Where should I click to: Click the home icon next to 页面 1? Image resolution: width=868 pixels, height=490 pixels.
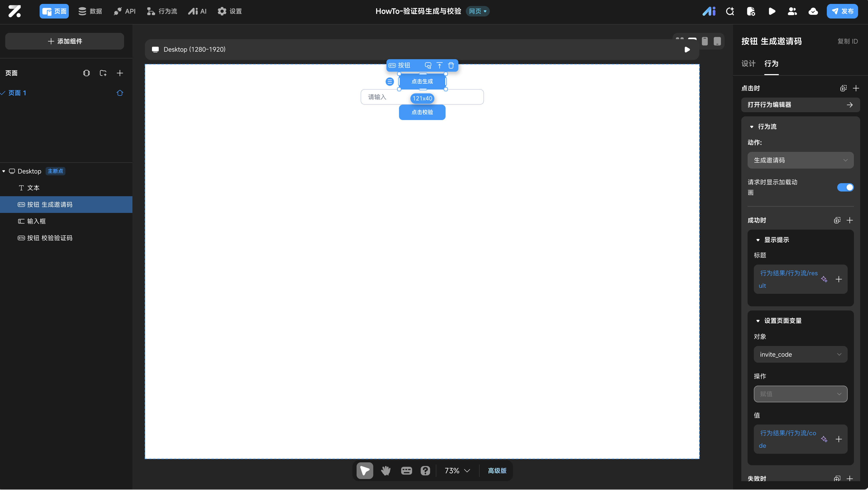(120, 93)
